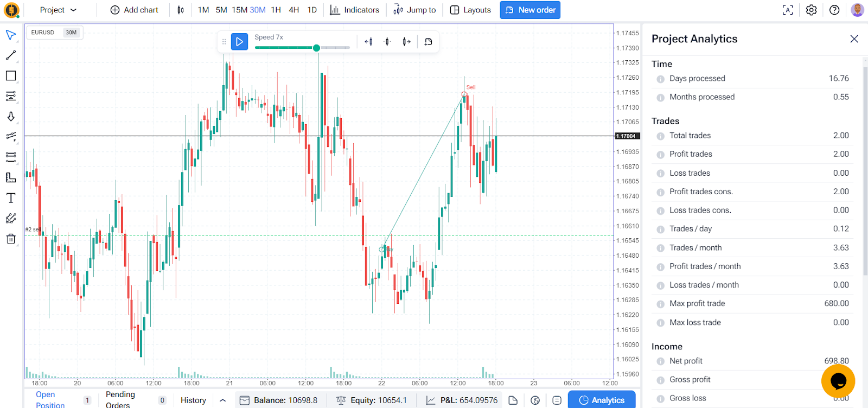The image size is (868, 408).
Task: Switch to the History tab
Action: pyautogui.click(x=193, y=400)
